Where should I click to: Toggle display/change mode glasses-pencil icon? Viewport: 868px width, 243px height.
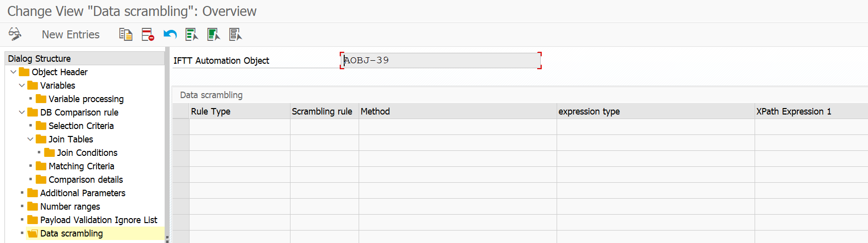15,34
